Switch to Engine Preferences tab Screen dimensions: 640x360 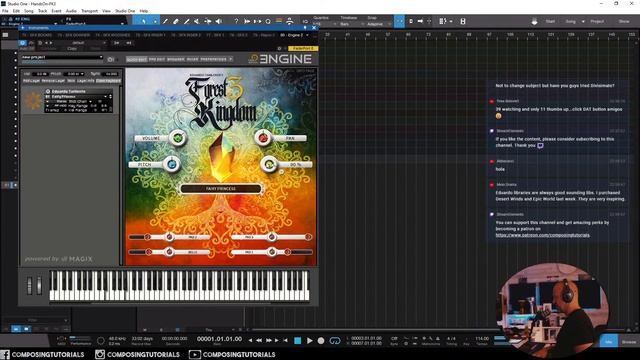[213, 60]
